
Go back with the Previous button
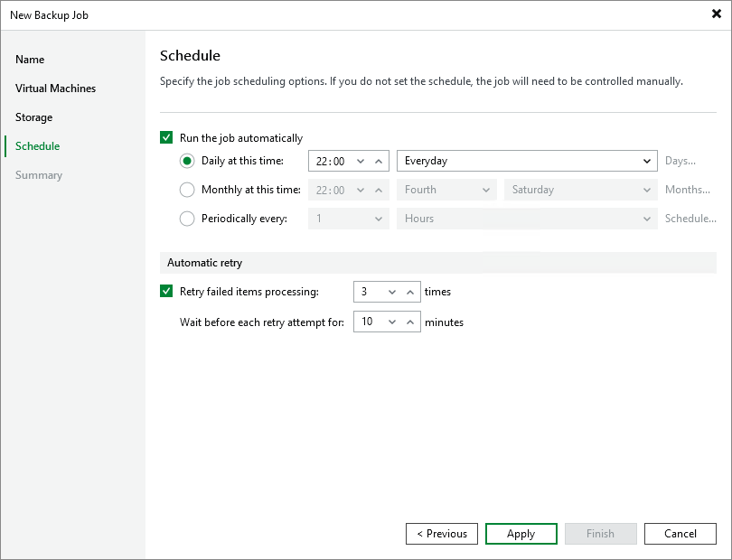(x=442, y=534)
